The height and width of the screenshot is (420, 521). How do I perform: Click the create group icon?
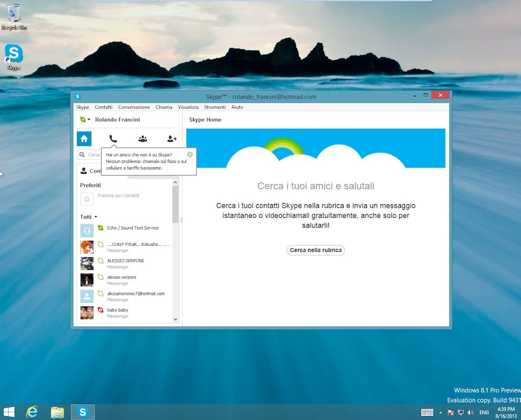(x=142, y=138)
